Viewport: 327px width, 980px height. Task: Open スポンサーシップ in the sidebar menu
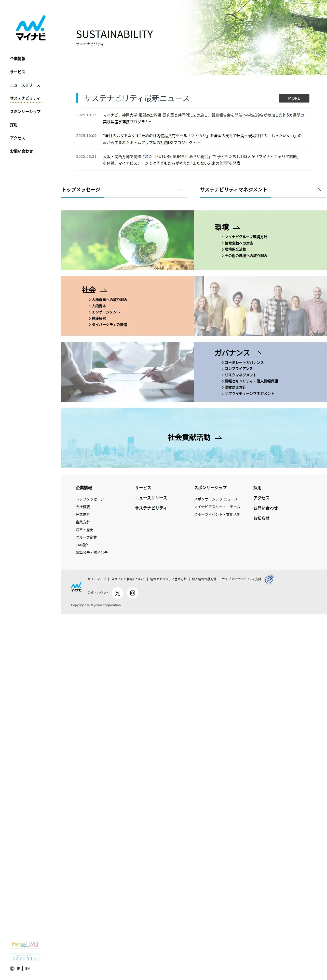point(25,111)
